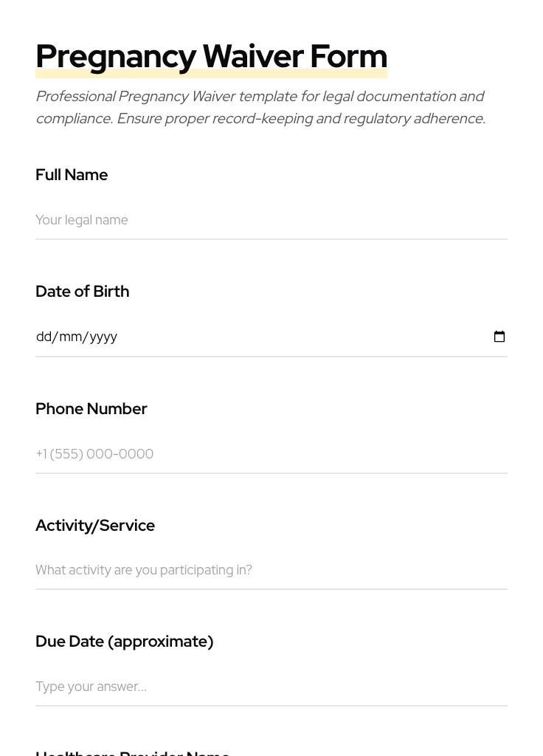Focus the Due Date answer field
This screenshot has height=756, width=543.
click(x=271, y=687)
